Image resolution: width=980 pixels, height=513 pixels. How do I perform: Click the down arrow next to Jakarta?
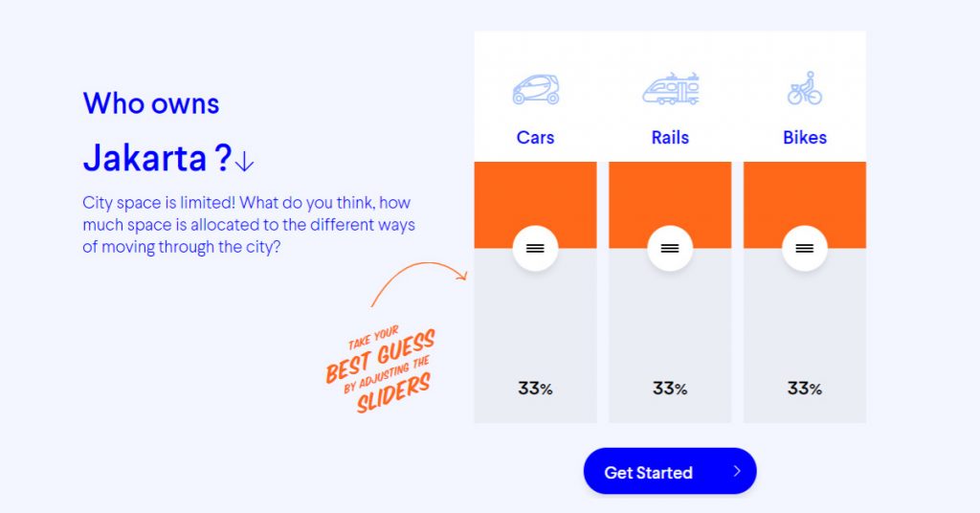click(x=244, y=161)
